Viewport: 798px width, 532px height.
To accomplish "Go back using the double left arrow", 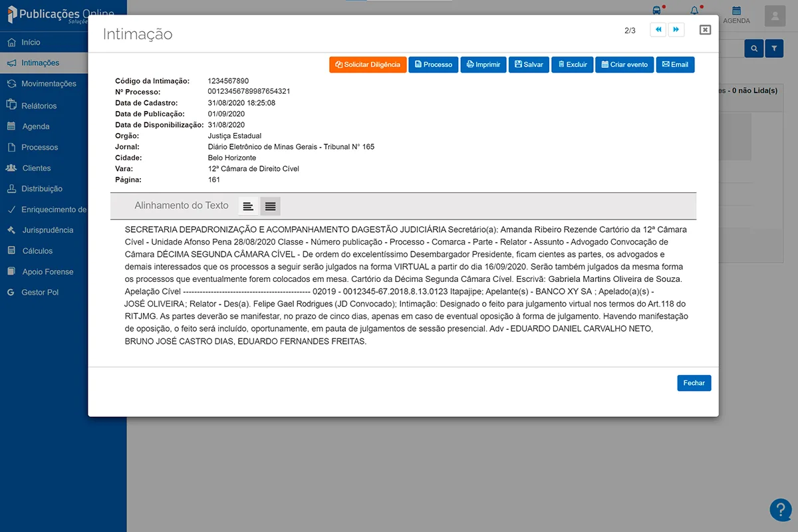I will [x=658, y=29].
